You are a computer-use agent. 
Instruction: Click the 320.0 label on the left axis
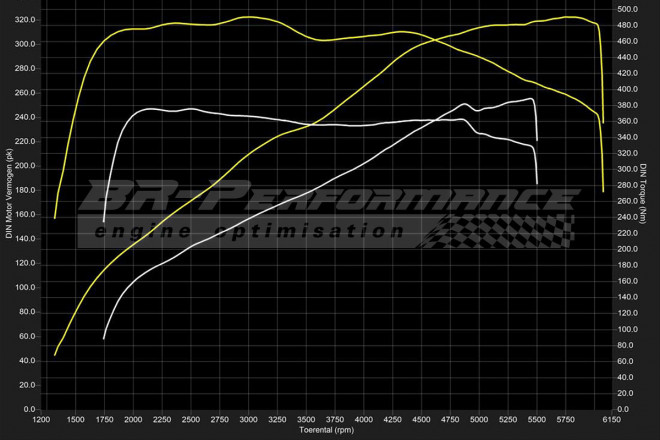25,20
